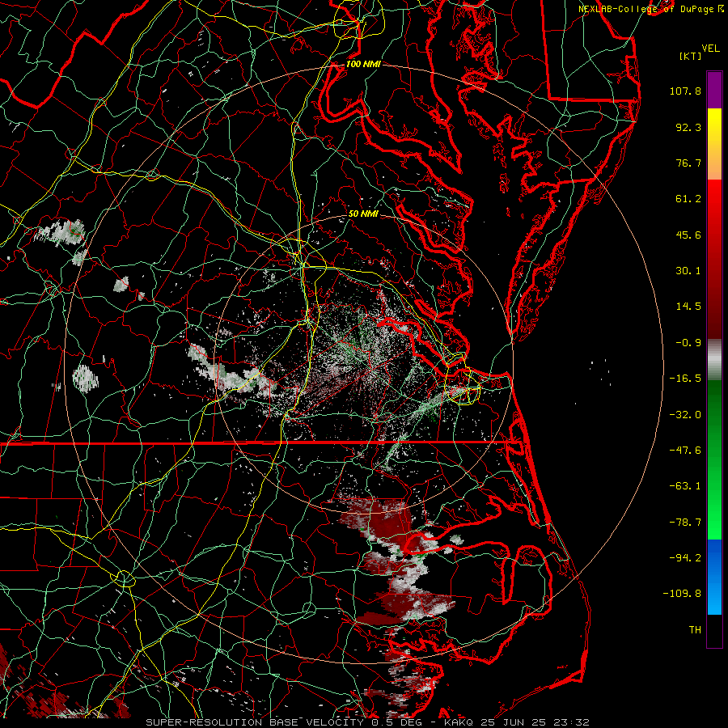Pick the gray near-zero segment of color bar

[714, 358]
